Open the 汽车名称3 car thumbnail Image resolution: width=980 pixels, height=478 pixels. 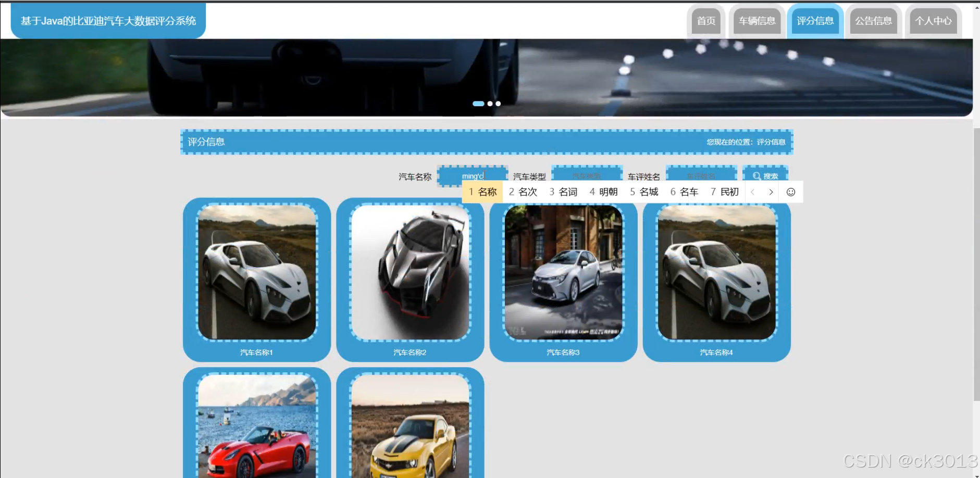click(563, 272)
